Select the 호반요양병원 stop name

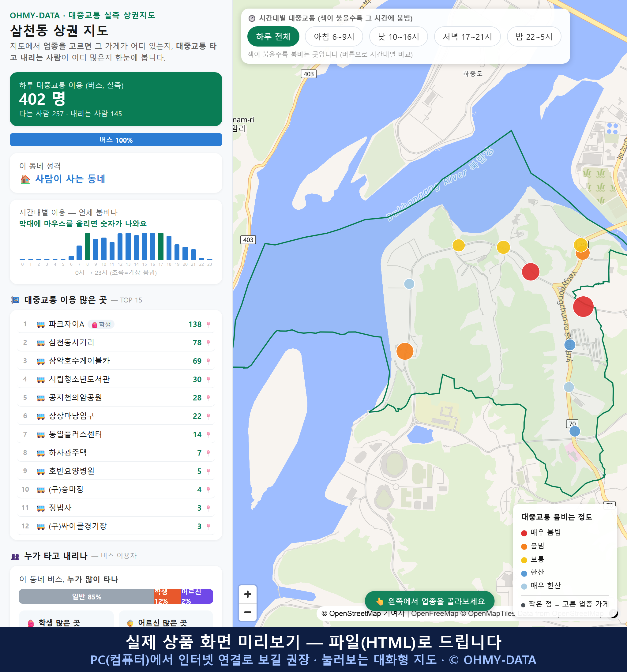click(72, 471)
